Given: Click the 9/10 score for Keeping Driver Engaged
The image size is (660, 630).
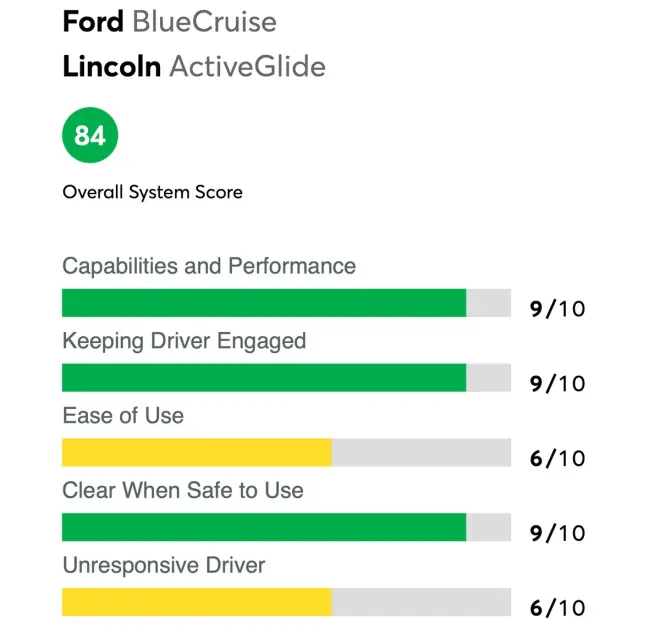Looking at the screenshot, I should pyautogui.click(x=557, y=384).
